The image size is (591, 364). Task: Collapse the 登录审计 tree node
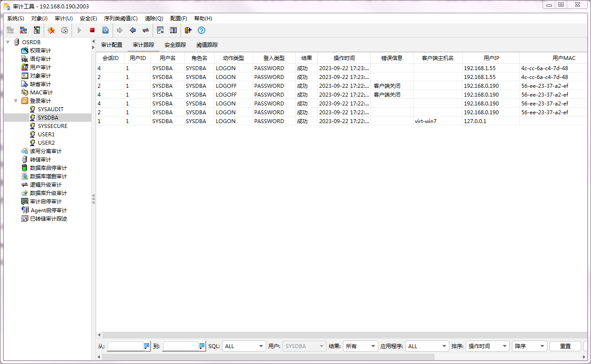(x=16, y=101)
